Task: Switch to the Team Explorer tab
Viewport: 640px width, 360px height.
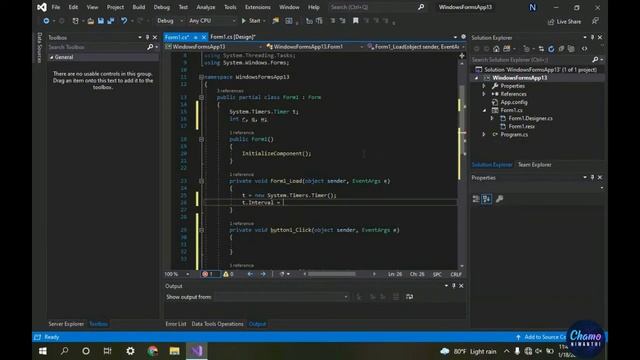Action: [535, 164]
